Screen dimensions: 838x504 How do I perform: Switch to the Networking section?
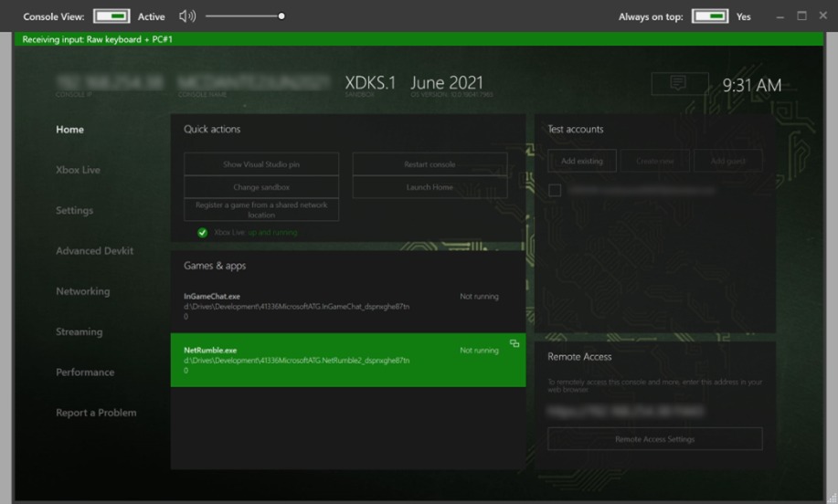(x=83, y=291)
